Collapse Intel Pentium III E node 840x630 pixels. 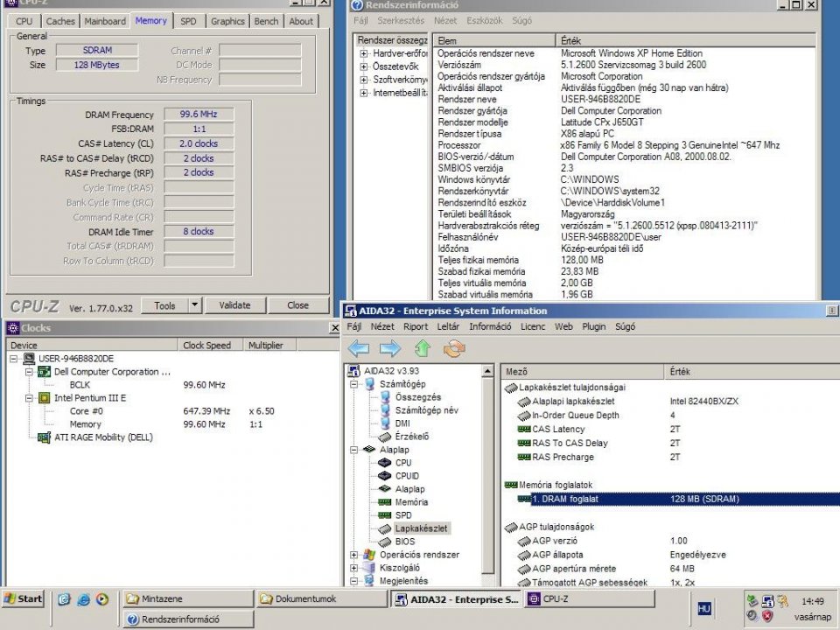pyautogui.click(x=30, y=398)
